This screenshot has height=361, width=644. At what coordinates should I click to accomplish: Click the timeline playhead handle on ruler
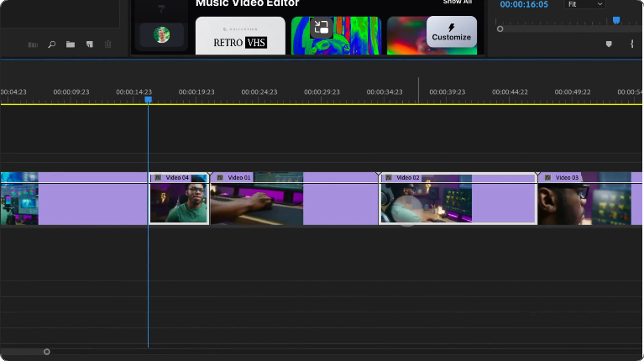coord(148,100)
